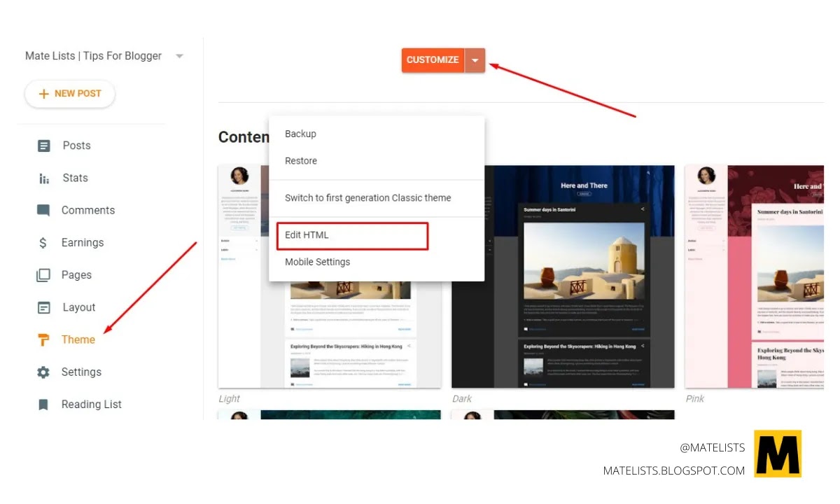Click the Pink theme name caption
This screenshot has height=504, width=840.
(695, 399)
